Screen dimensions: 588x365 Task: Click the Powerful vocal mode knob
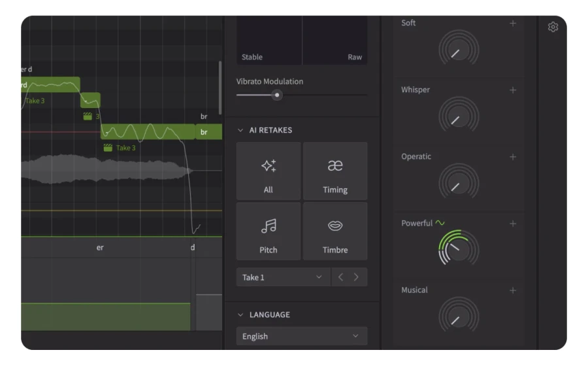point(459,249)
